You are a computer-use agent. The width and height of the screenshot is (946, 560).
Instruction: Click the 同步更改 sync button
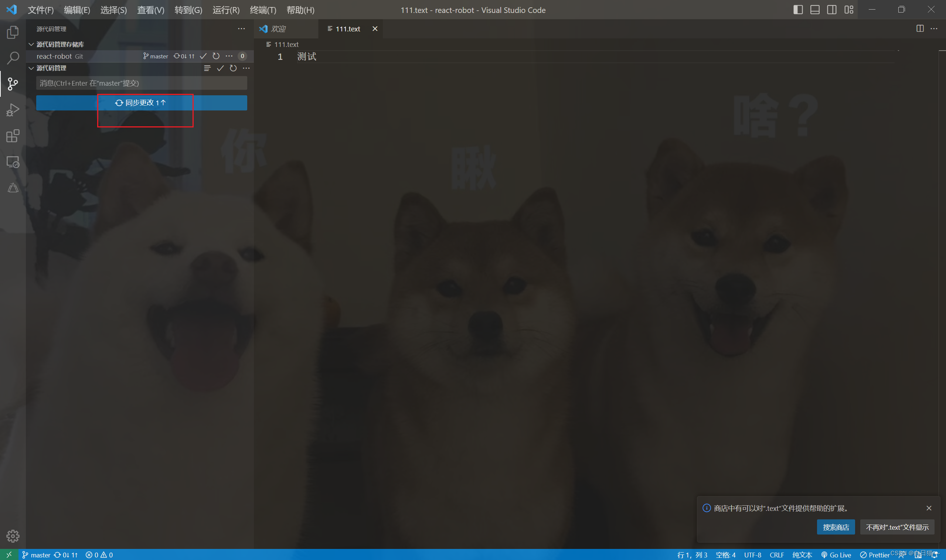tap(142, 103)
